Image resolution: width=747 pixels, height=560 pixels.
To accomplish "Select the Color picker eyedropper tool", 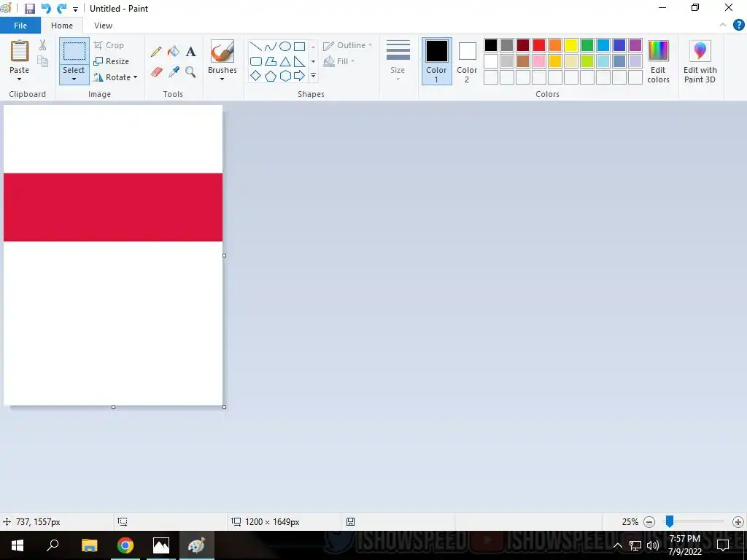I will click(x=174, y=72).
